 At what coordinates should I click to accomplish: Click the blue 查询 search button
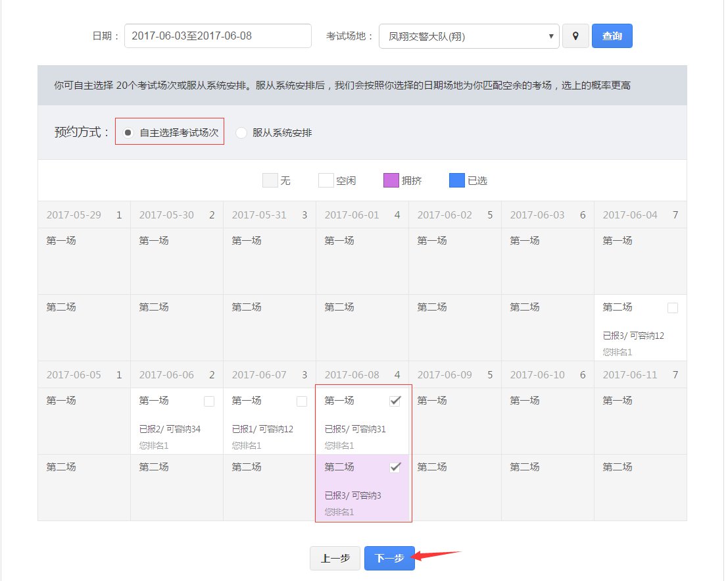point(612,36)
